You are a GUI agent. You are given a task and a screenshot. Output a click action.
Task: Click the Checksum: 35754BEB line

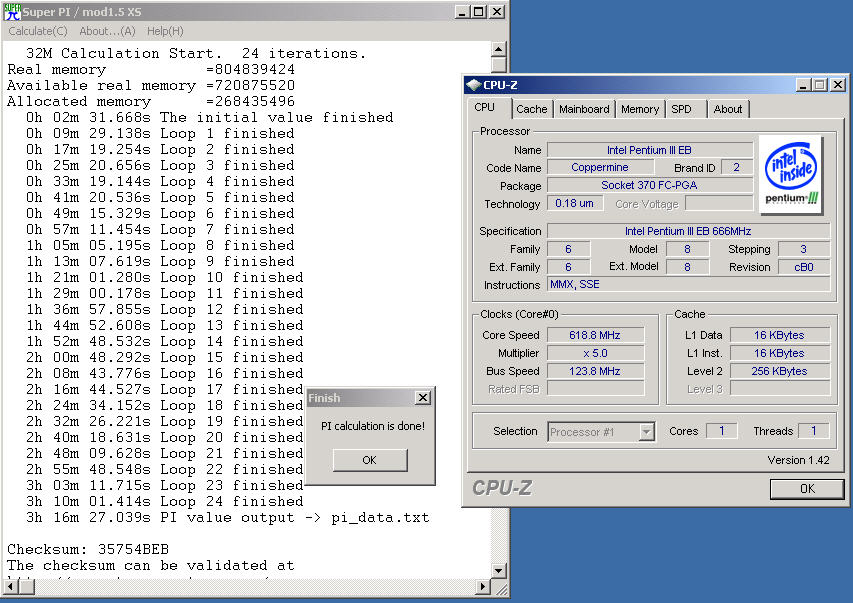point(88,549)
